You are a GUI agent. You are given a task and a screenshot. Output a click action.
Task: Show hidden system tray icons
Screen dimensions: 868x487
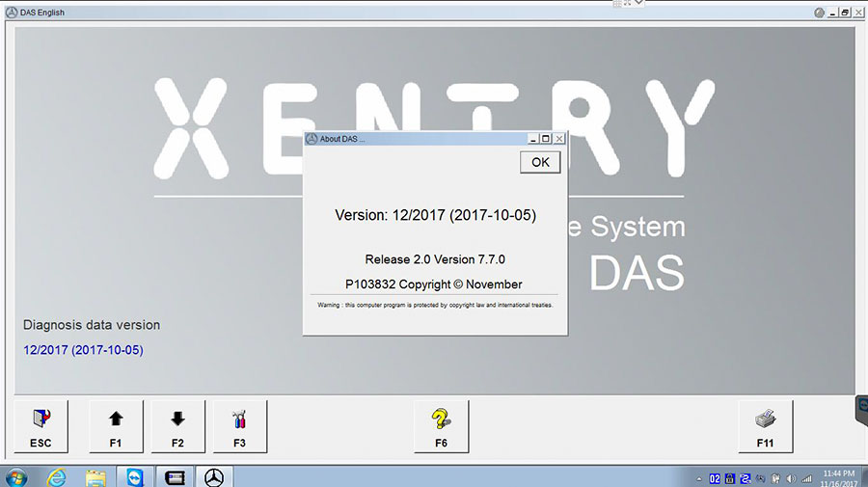click(698, 478)
